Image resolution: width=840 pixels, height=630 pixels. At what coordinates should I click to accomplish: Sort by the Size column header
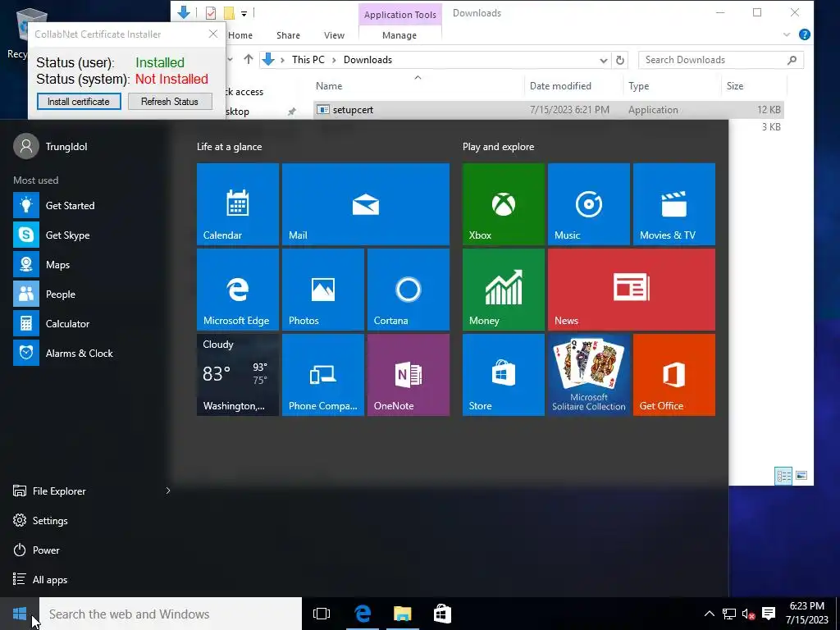[x=754, y=85]
